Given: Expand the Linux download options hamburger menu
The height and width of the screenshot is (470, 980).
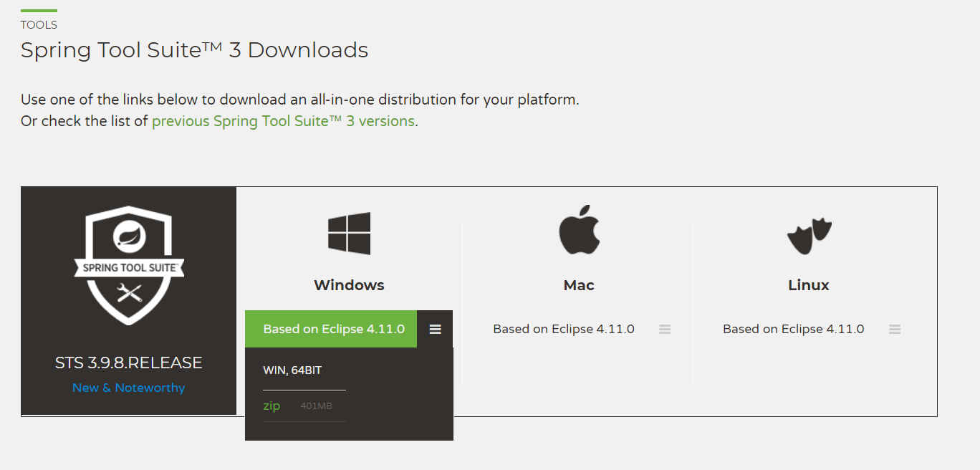Looking at the screenshot, I should click(x=895, y=330).
